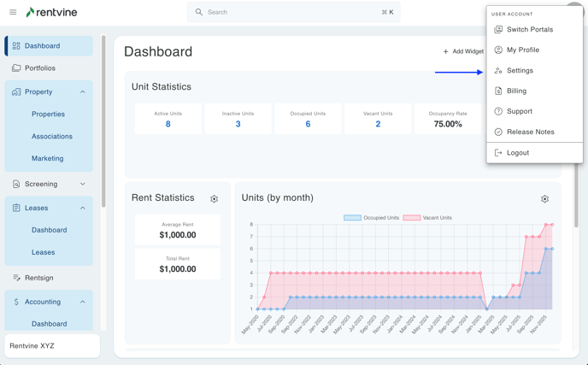Click the hamburger menu icon
The image size is (588, 365).
pyautogui.click(x=13, y=12)
